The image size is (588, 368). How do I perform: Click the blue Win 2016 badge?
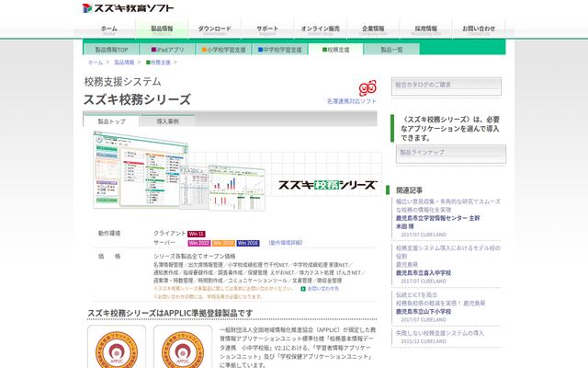[248, 243]
